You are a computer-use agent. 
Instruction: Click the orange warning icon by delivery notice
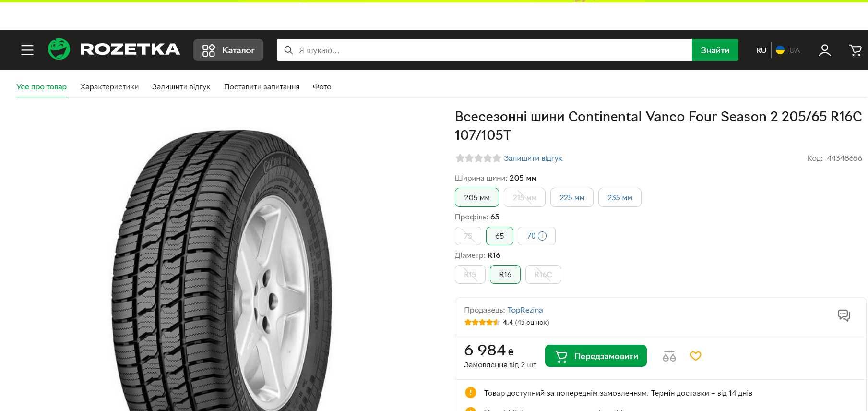click(471, 393)
